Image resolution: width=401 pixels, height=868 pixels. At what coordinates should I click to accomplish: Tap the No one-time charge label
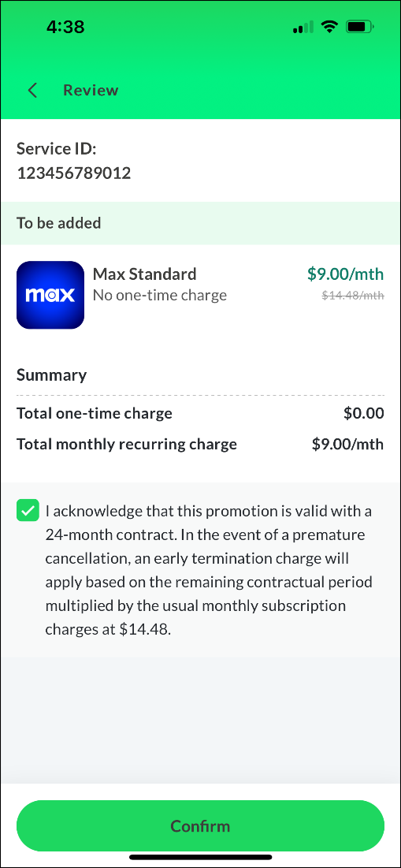(160, 296)
